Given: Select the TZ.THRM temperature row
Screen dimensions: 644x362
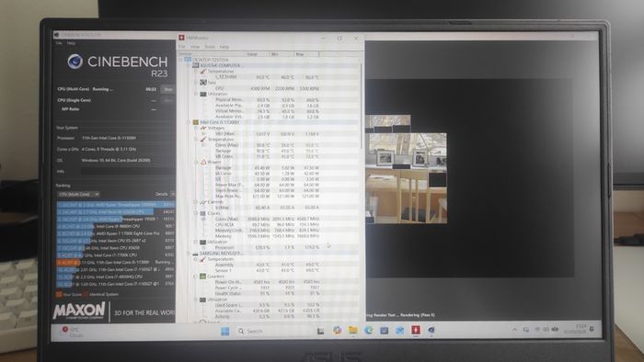Looking at the screenshot, I should [x=268, y=76].
